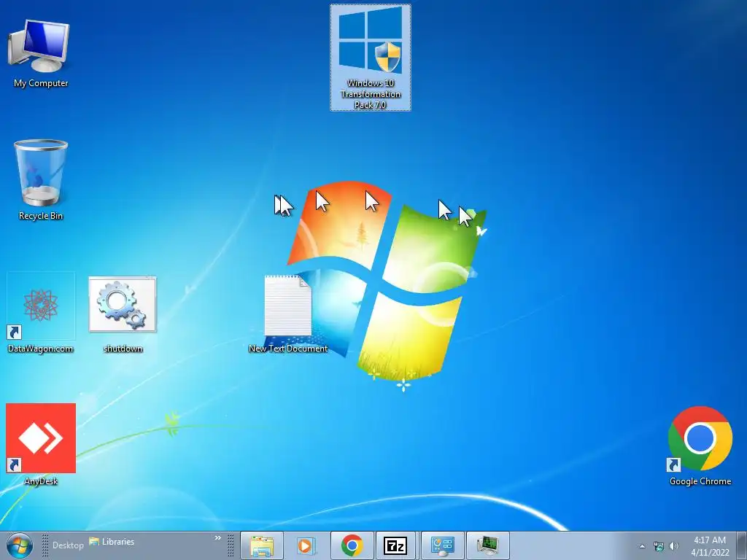Open the Control Panel taskbar button

pyautogui.click(x=442, y=545)
